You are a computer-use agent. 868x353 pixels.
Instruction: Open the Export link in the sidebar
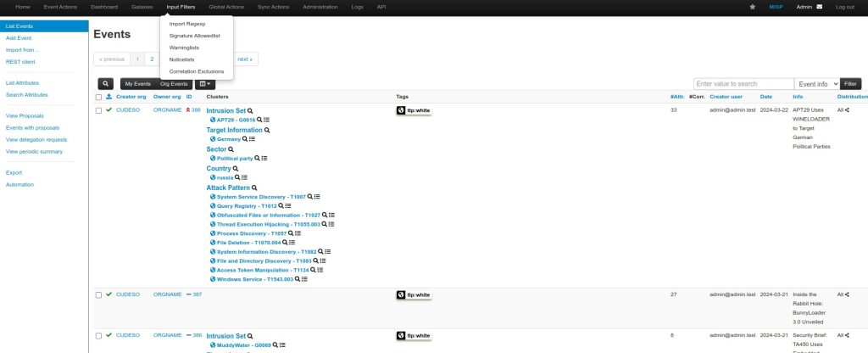14,173
